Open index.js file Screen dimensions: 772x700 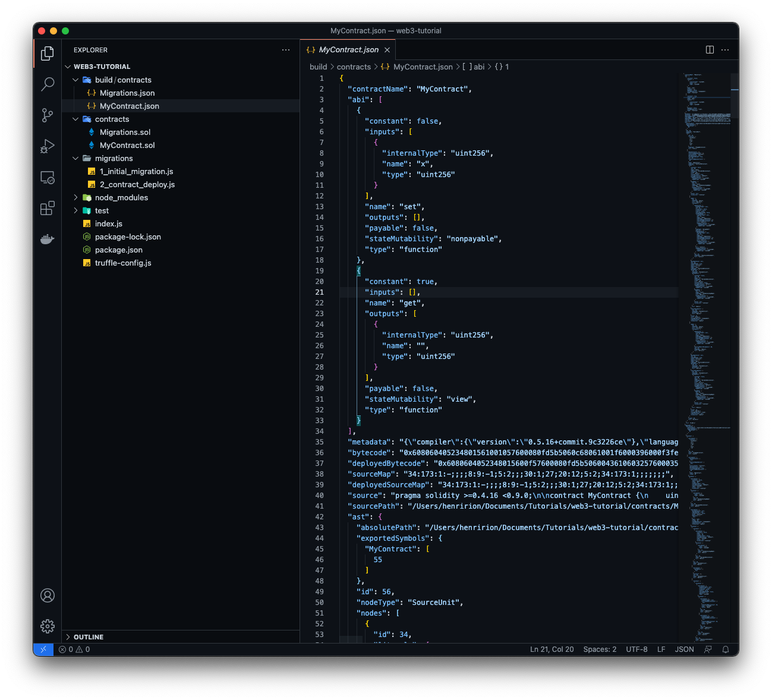tap(181, 223)
